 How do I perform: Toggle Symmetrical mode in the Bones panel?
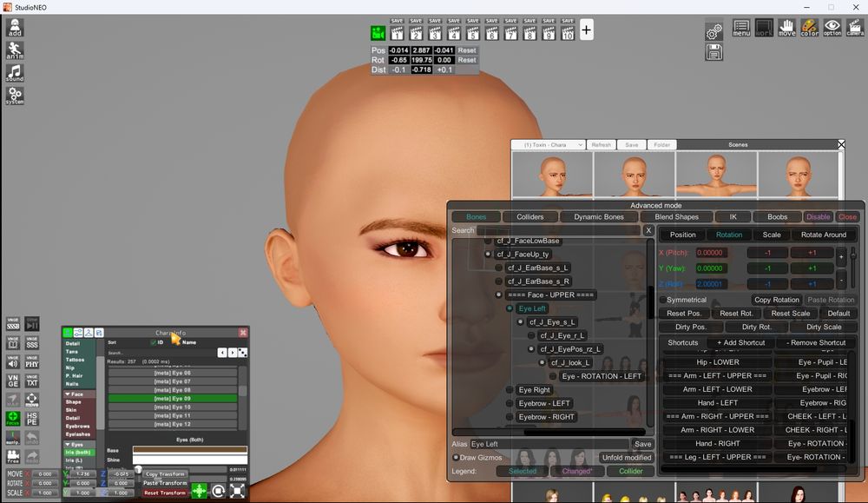coord(665,299)
